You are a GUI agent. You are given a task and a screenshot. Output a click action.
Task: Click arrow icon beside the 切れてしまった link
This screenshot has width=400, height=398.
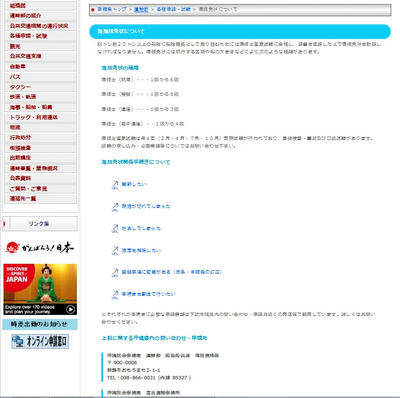click(115, 207)
